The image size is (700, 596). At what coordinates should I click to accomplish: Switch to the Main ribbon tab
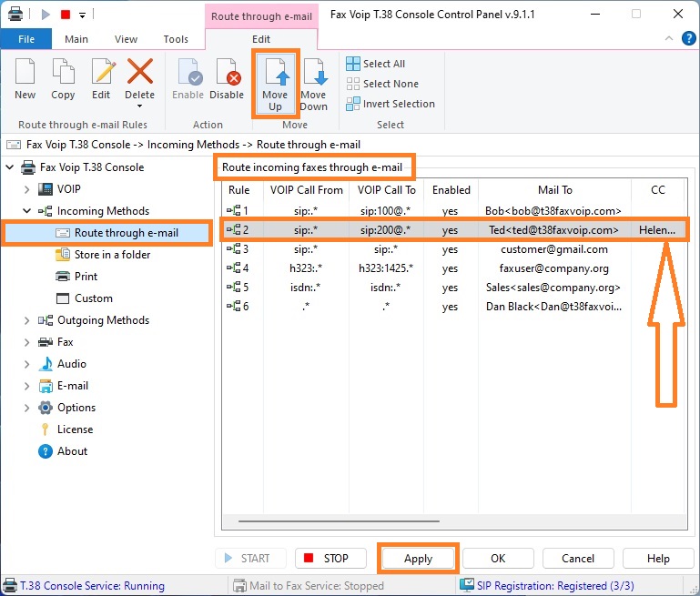76,39
